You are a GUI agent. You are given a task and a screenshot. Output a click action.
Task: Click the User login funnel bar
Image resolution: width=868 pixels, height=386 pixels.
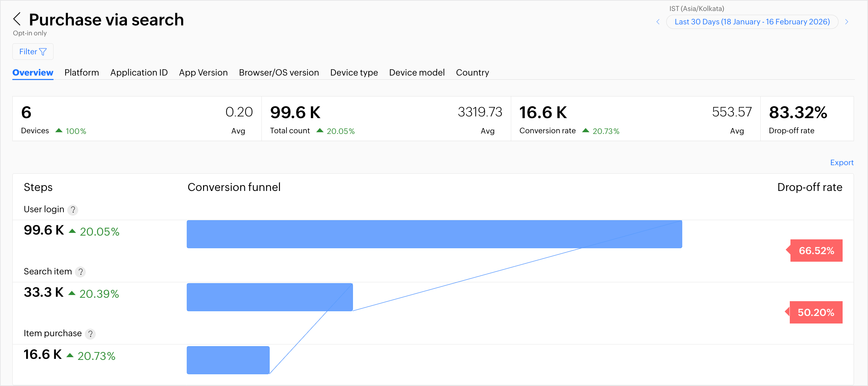click(x=434, y=234)
